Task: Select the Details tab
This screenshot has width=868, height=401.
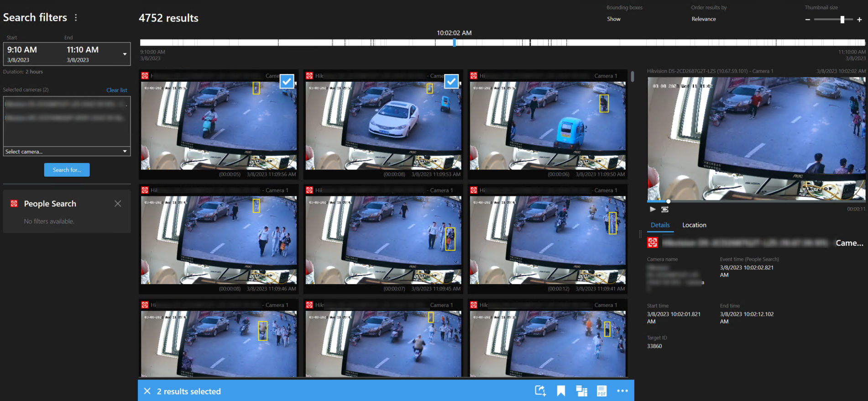Action: coord(660,225)
